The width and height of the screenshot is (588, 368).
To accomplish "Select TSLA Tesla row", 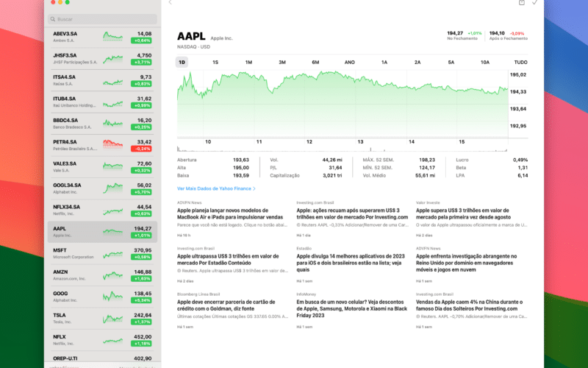I will click(x=102, y=319).
